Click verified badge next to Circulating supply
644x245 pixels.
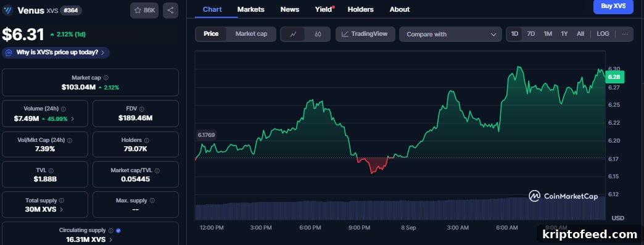click(118, 231)
